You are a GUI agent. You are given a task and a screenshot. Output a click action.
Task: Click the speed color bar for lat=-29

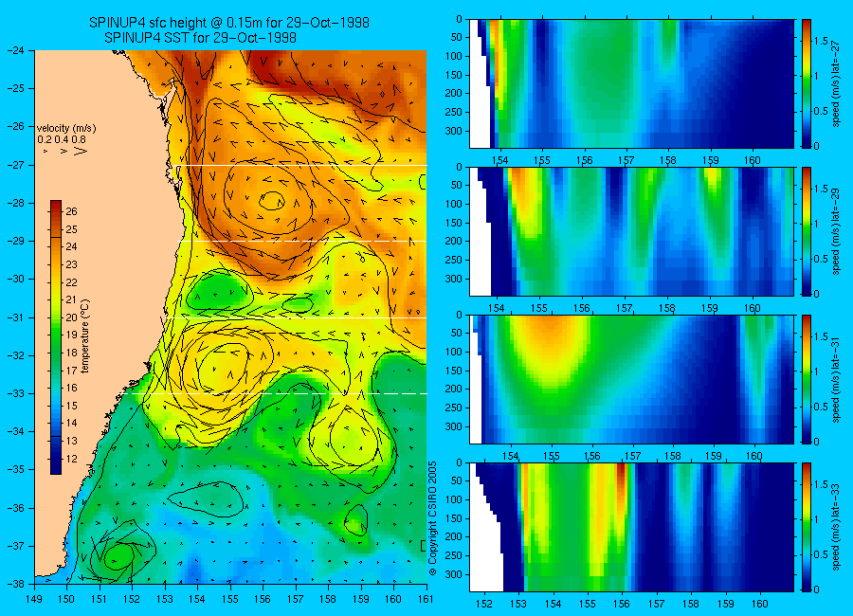click(806, 231)
